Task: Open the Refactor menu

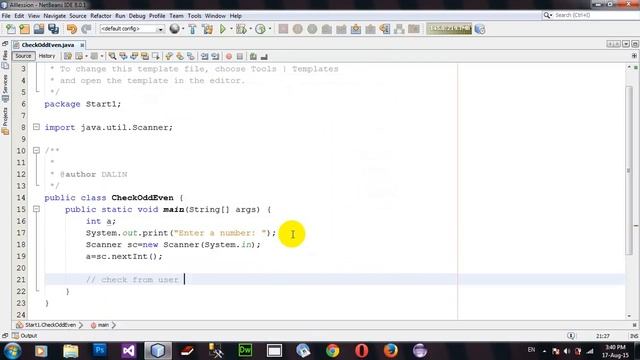Action: point(100,16)
